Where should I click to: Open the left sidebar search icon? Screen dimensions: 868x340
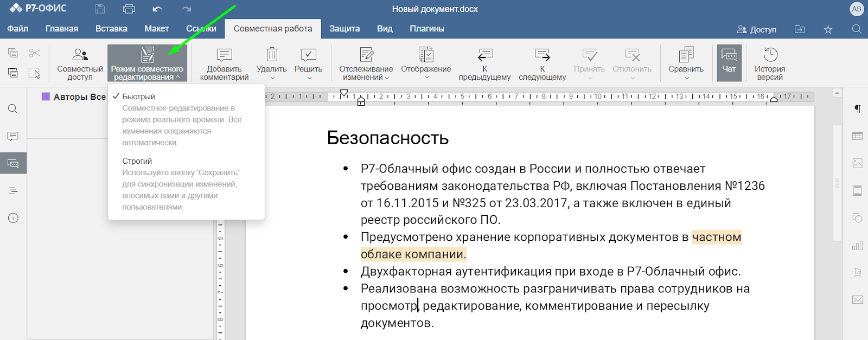pyautogui.click(x=13, y=109)
